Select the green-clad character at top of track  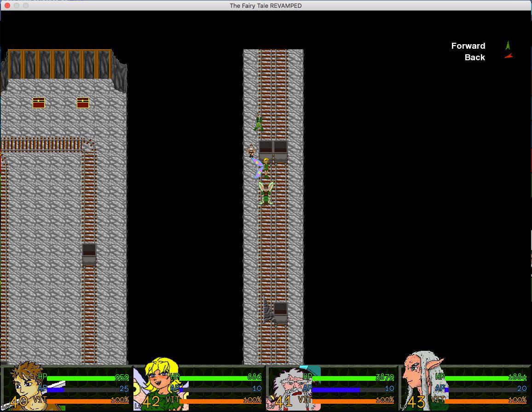click(x=259, y=122)
